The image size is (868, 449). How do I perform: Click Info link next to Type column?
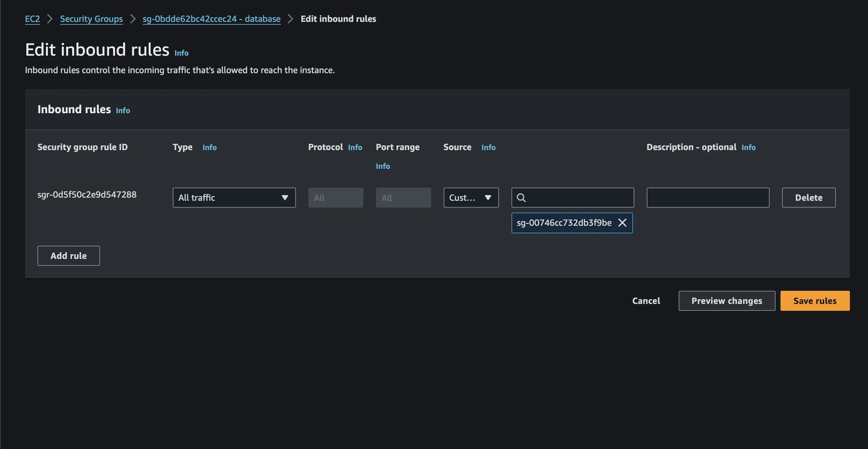(209, 148)
